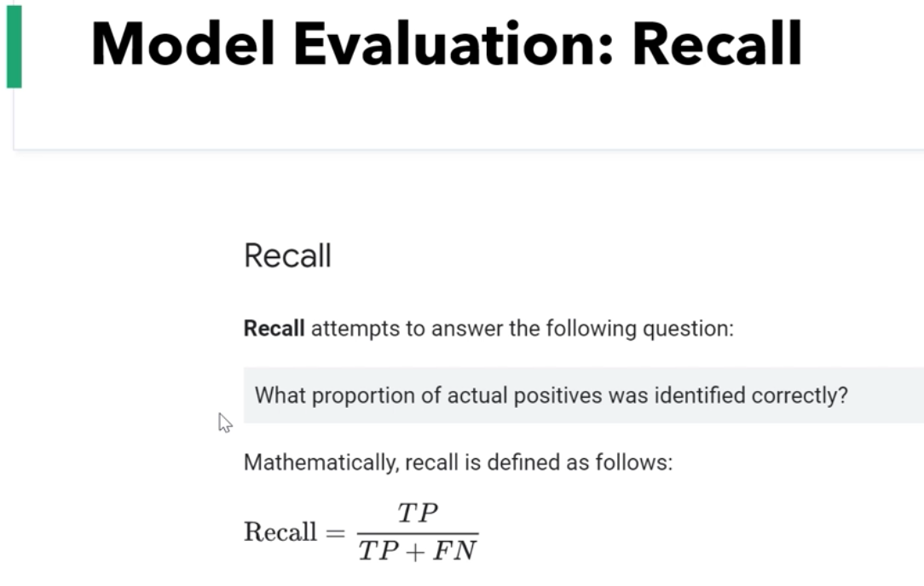The width and height of the screenshot is (924, 586).
Task: Click the fraction bar in the recall formula
Action: pos(418,532)
